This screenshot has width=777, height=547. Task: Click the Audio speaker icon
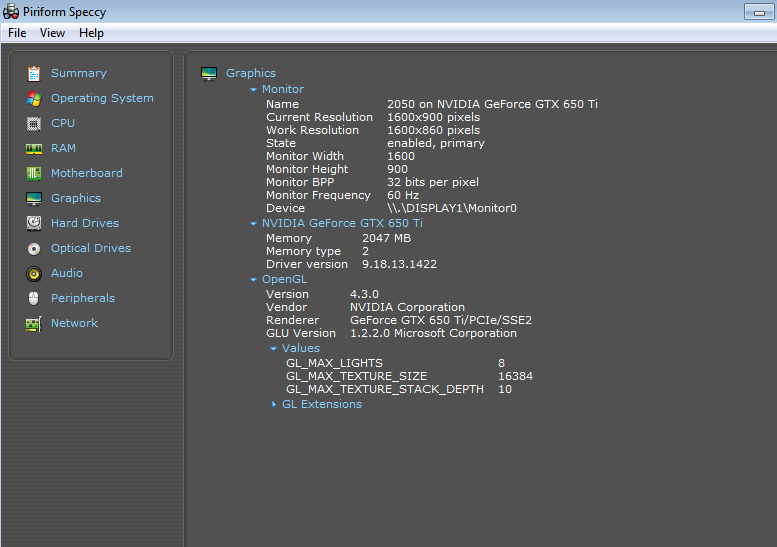[x=34, y=274]
